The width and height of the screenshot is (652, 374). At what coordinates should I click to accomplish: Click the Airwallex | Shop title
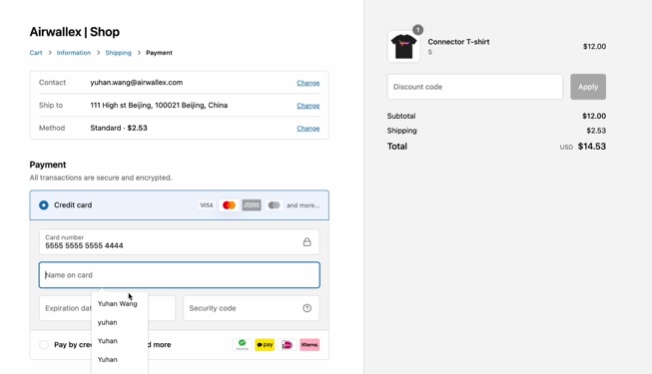[74, 32]
